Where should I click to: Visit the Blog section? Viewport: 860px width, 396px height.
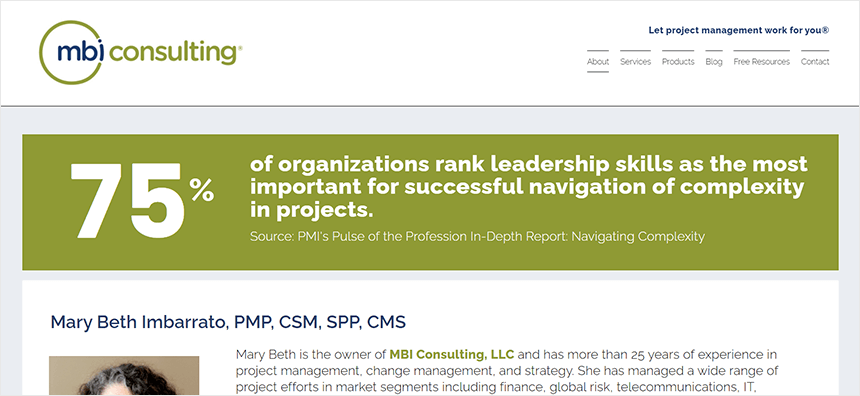(714, 61)
